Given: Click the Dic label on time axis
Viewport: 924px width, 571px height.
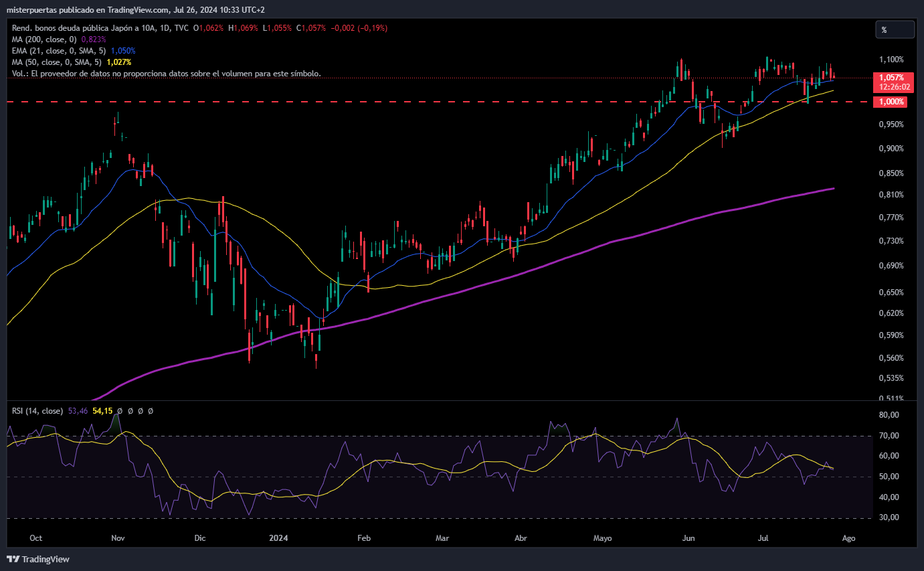Looking at the screenshot, I should 199,538.
